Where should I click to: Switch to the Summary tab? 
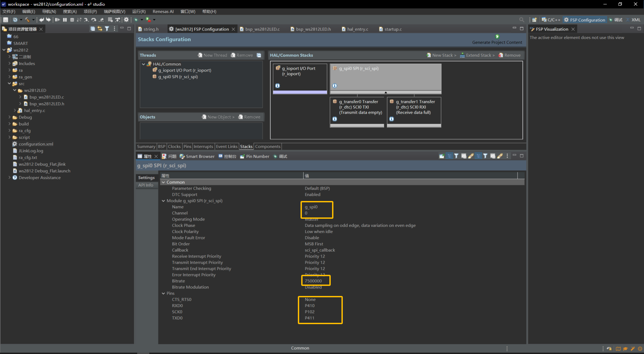click(x=146, y=146)
